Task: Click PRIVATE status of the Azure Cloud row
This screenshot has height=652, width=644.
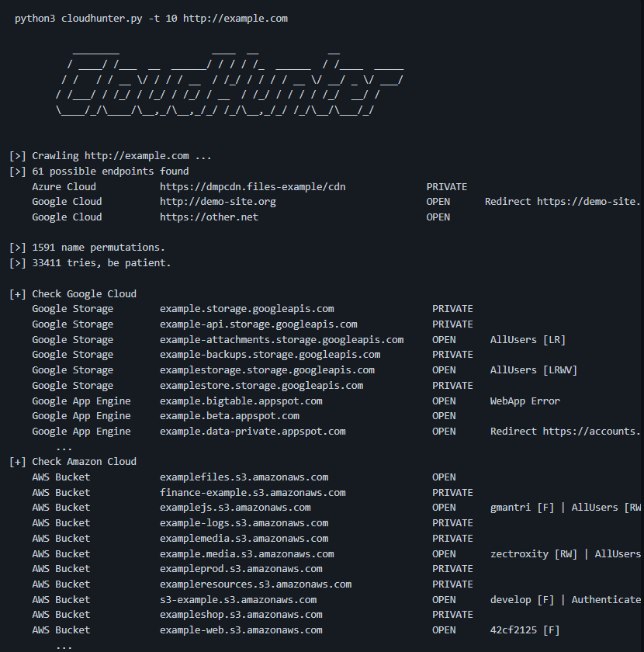Action: tap(446, 187)
